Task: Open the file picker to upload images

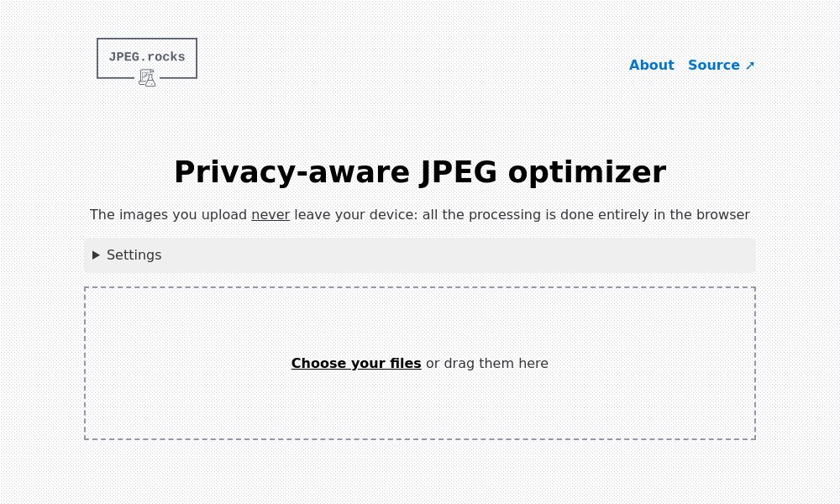Action: [356, 363]
